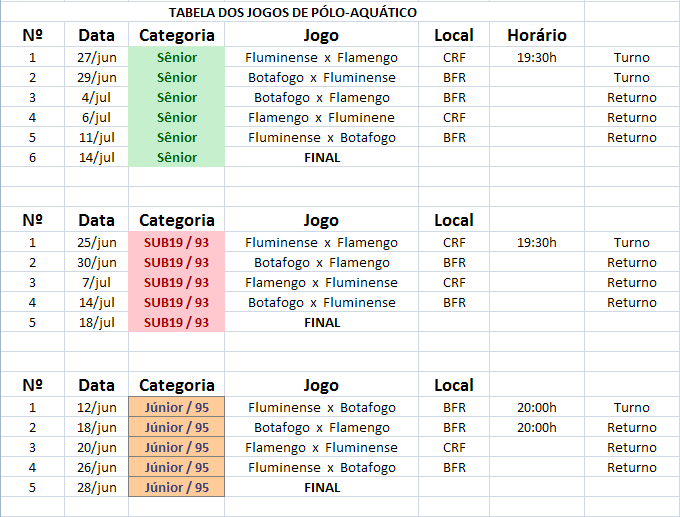The width and height of the screenshot is (680, 517).
Task: Select the date cell '29/jun'
Action: 97,77
